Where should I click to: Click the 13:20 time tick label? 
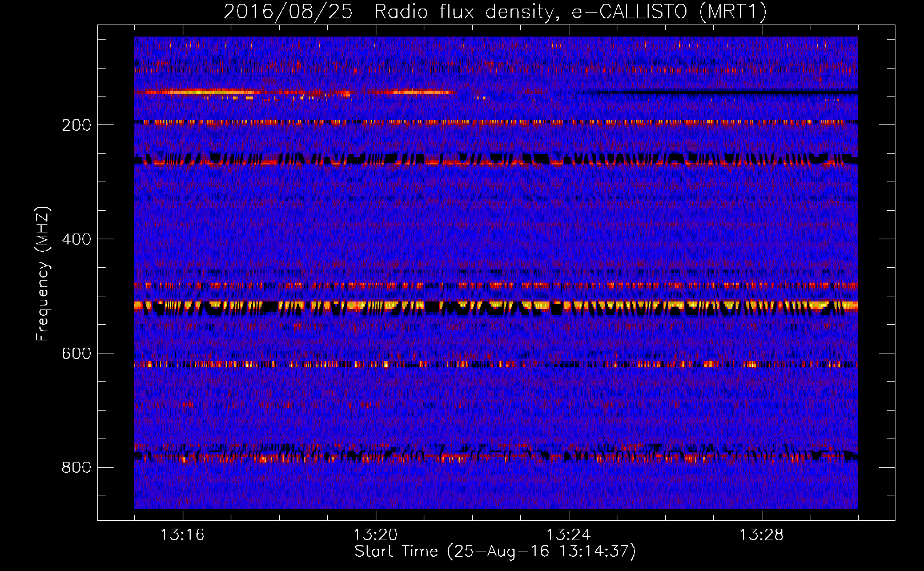click(x=375, y=535)
